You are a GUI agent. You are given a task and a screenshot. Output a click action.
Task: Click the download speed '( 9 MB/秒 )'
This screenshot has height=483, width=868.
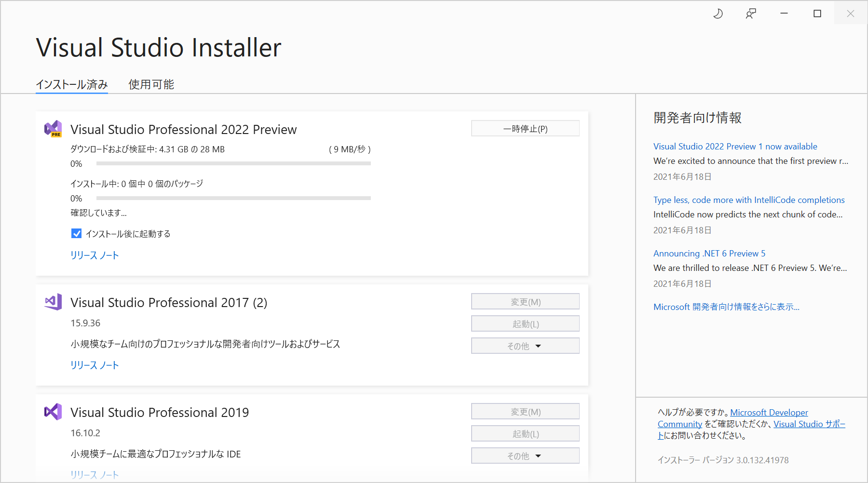350,149
